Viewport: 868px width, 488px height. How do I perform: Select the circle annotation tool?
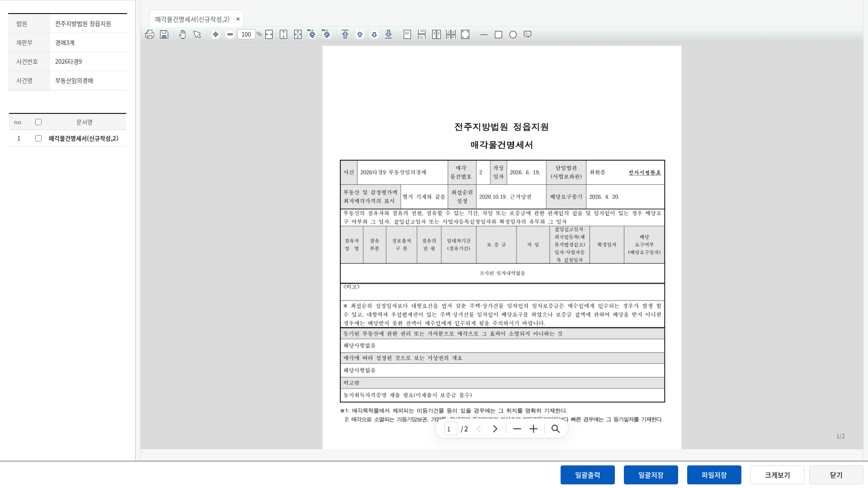point(513,34)
